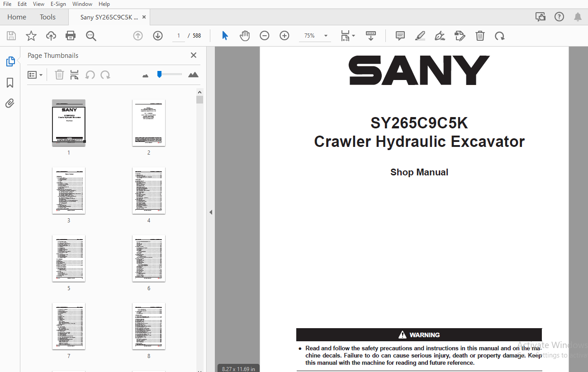Delete selected page in thumbnails panel
Screen dimensions: 588x372
(x=59, y=75)
